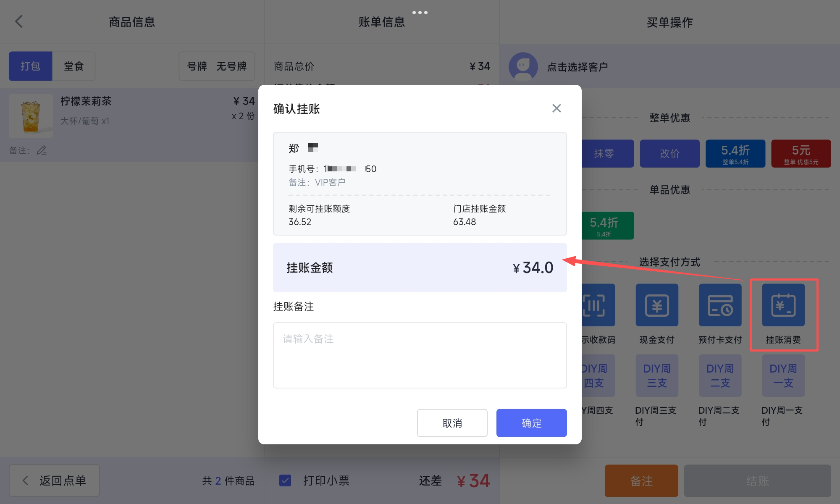840x504 pixels.
Task: Click the back arrow at top left
Action: [x=19, y=21]
